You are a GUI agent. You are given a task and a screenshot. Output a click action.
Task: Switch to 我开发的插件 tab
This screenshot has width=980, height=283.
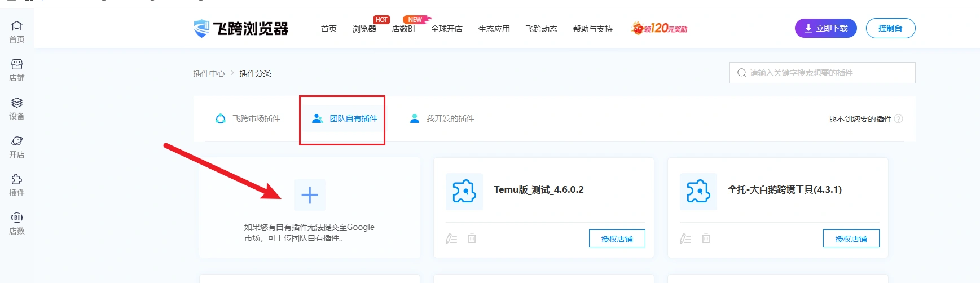[x=442, y=118]
